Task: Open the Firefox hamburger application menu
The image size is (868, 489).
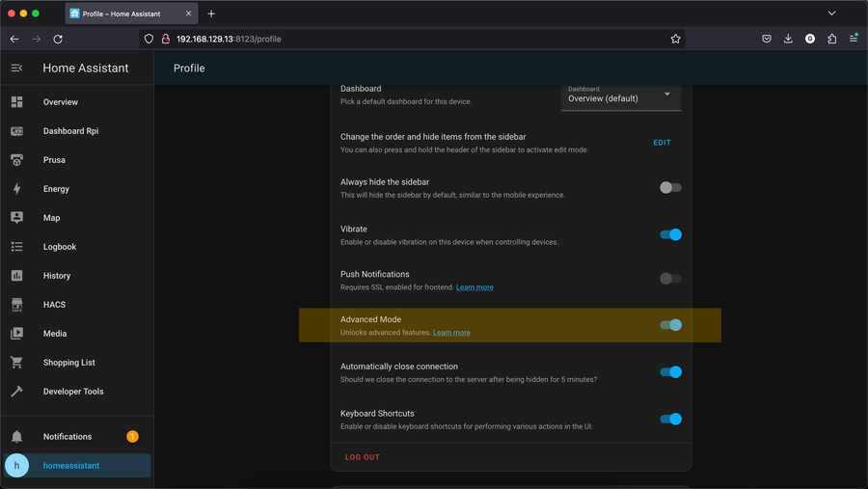Action: (854, 39)
